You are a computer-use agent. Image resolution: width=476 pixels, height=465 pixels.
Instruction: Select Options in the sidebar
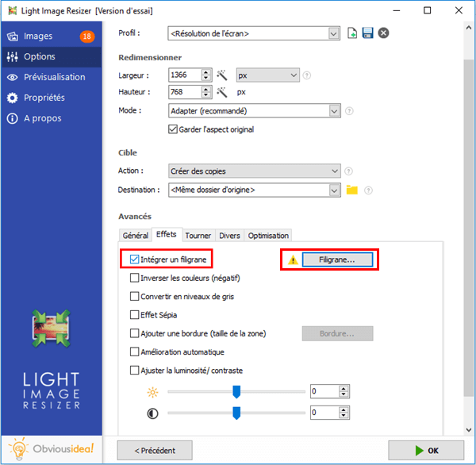pos(52,57)
